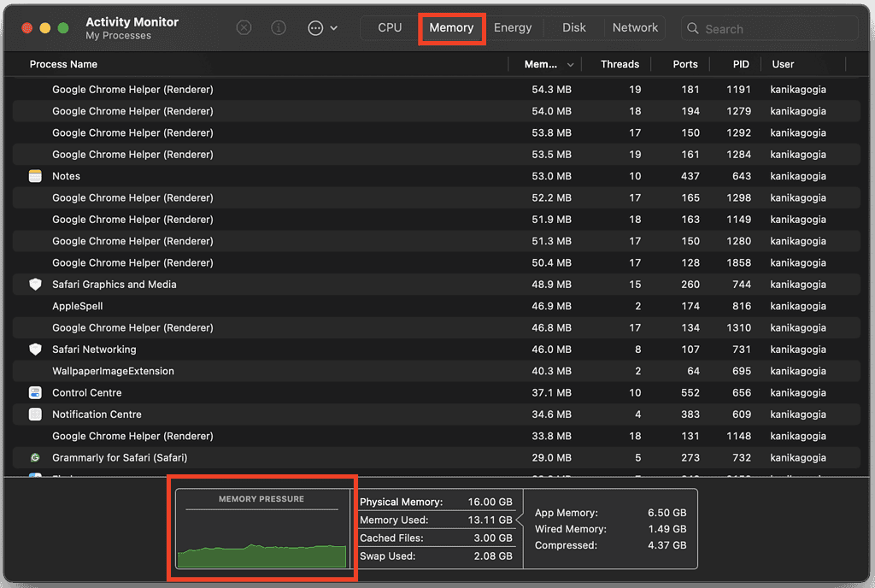The height and width of the screenshot is (588, 875).
Task: Click the Memory Used 13.11 GB row
Action: tap(436, 520)
